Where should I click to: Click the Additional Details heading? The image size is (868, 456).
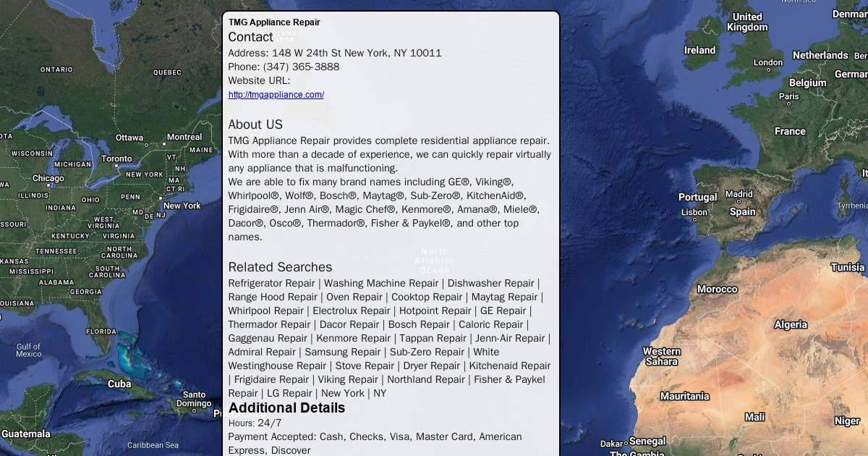click(x=286, y=408)
